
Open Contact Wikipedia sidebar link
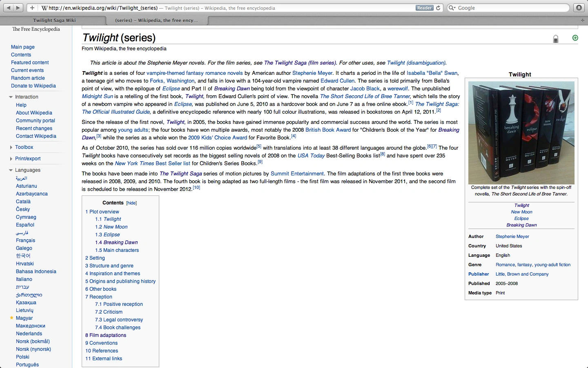tap(36, 136)
